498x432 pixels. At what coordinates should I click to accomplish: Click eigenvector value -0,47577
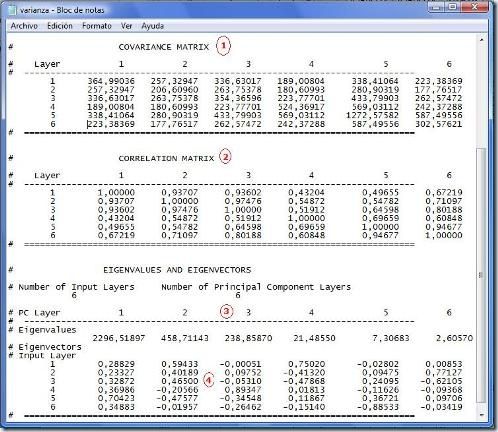(x=177, y=398)
